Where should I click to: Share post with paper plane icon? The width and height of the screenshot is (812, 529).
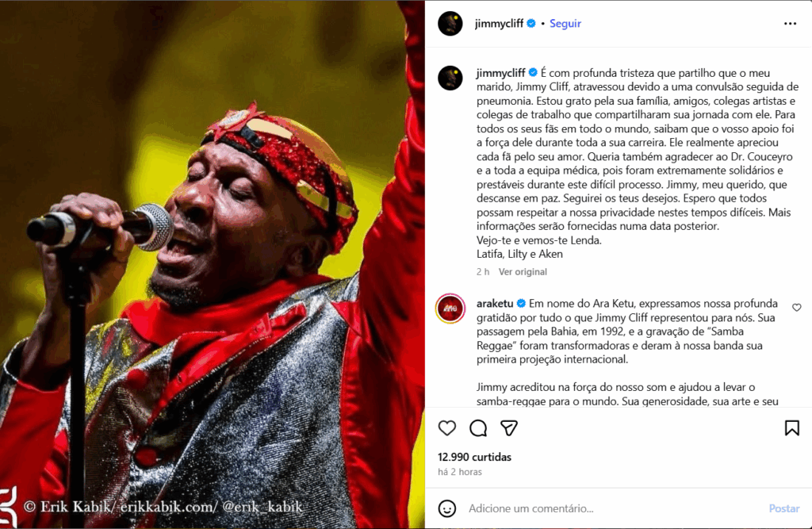click(x=509, y=428)
